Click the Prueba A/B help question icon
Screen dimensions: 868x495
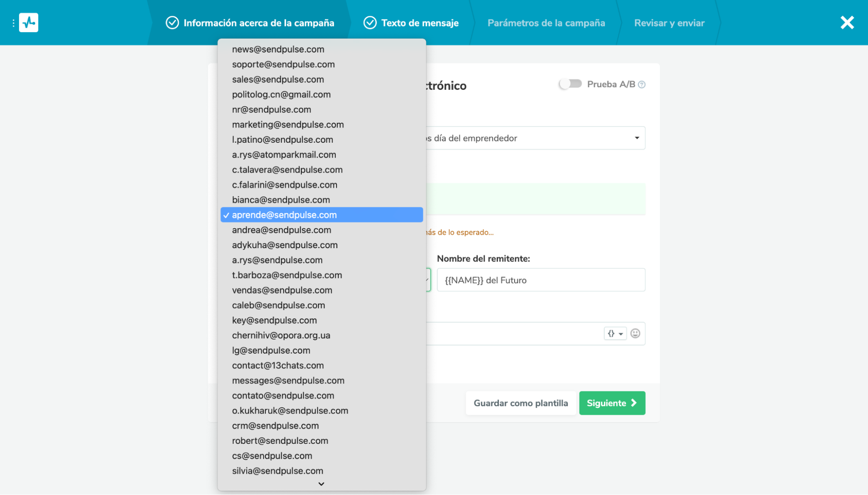(x=642, y=85)
